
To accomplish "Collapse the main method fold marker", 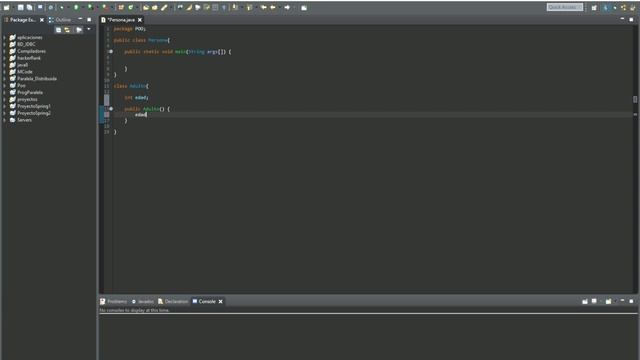I will [111, 51].
